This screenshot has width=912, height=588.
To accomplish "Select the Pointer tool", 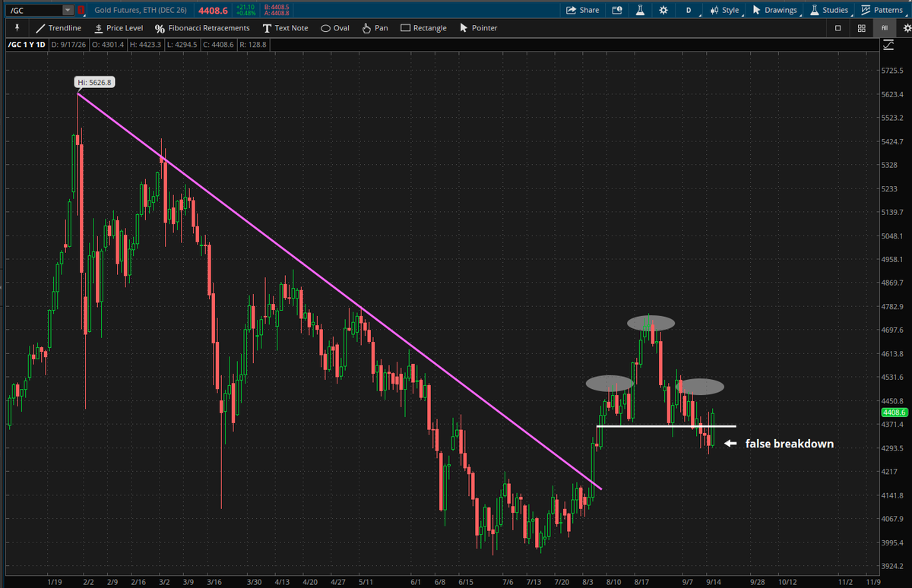I will [x=478, y=28].
